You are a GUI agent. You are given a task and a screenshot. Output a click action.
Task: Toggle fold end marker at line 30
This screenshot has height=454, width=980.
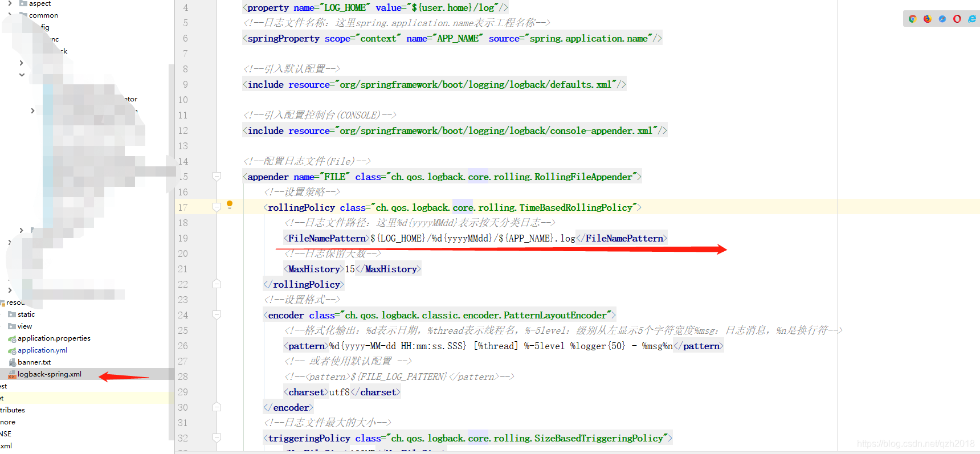tap(217, 407)
